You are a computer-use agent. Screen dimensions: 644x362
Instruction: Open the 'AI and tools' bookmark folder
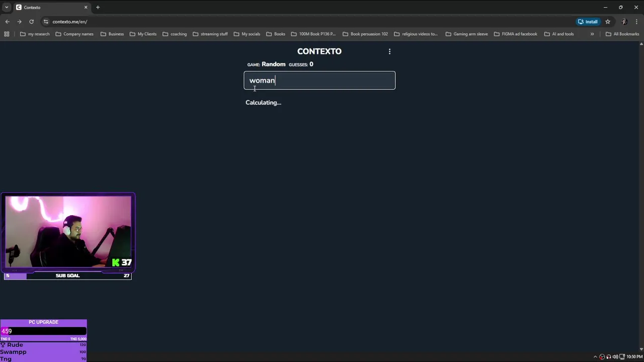coord(559,34)
